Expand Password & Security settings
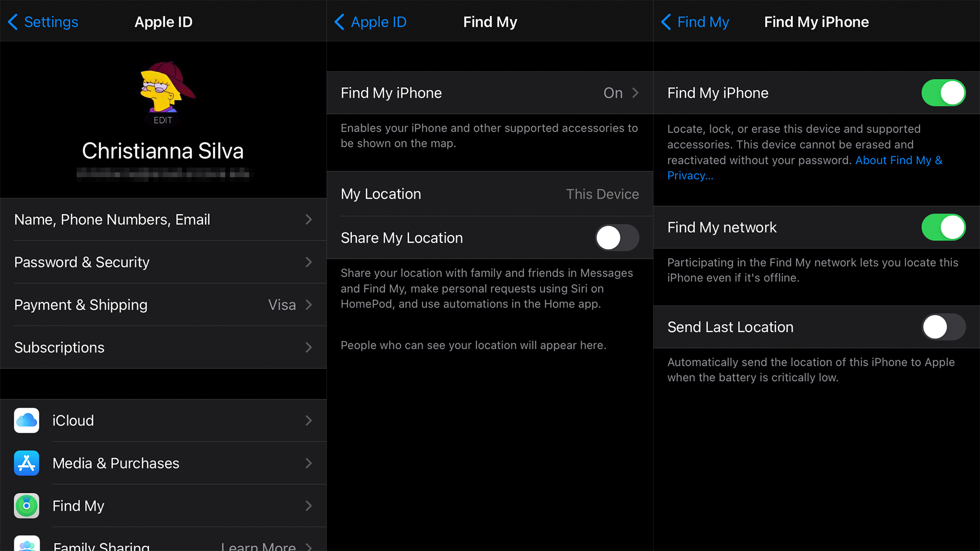 161,262
